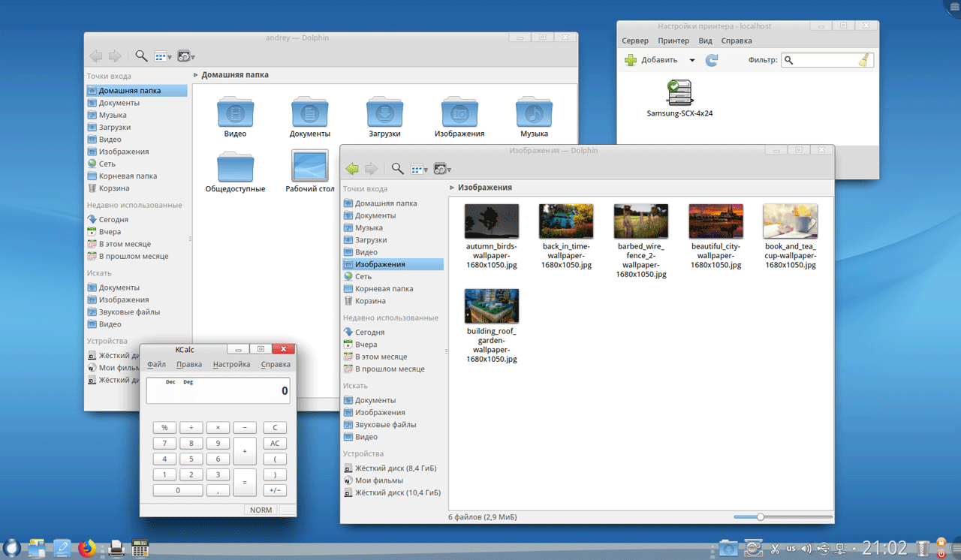Adjust the thumbnail zoom slider
The height and width of the screenshot is (560, 961).
point(761,516)
